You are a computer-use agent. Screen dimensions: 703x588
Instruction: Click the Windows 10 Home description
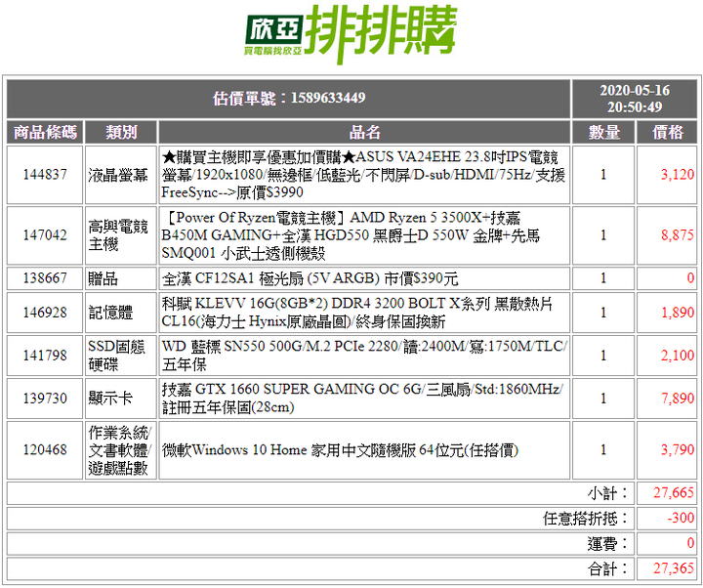click(x=364, y=450)
